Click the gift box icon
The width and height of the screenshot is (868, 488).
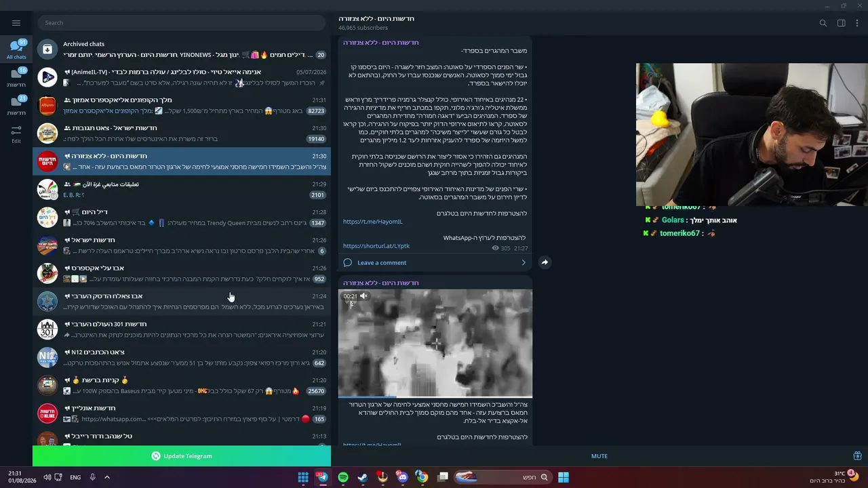tap(857, 456)
